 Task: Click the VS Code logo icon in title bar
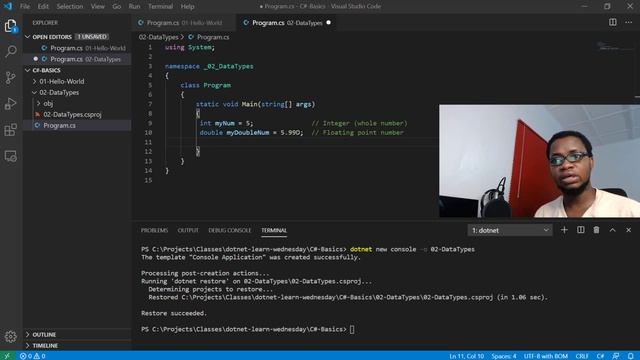(x=8, y=6)
